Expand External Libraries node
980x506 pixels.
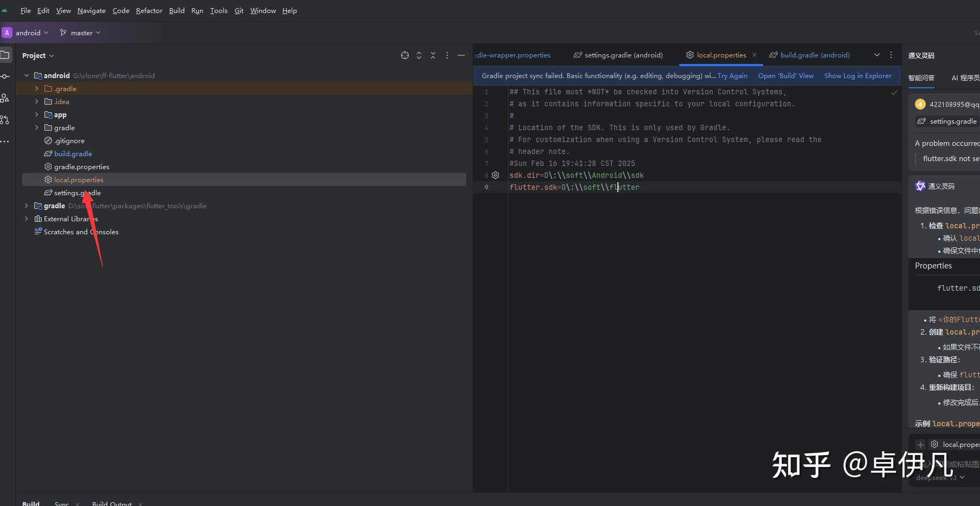coord(27,219)
